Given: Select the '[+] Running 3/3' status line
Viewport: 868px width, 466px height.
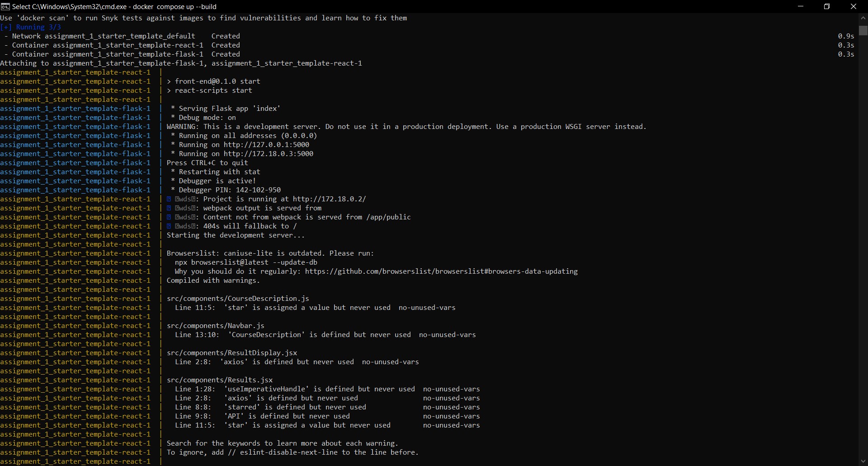Looking at the screenshot, I should (x=30, y=27).
